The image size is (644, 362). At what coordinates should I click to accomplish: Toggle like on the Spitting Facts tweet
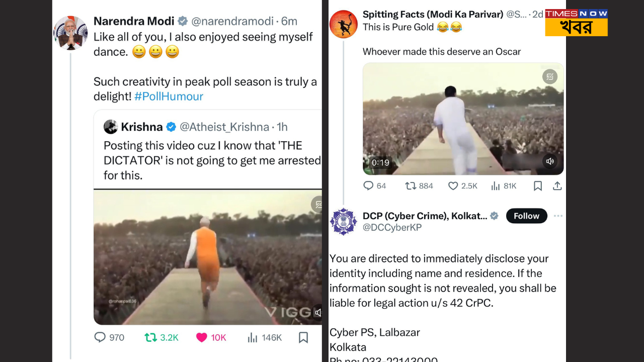[452, 186]
